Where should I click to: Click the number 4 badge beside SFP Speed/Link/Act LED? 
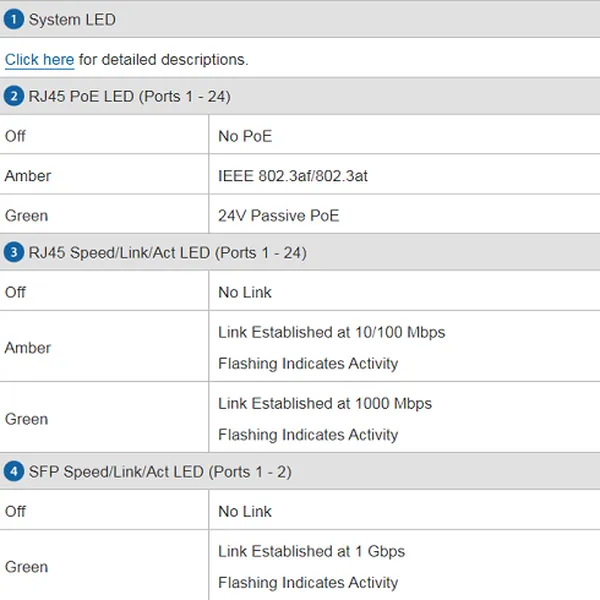coord(14,471)
